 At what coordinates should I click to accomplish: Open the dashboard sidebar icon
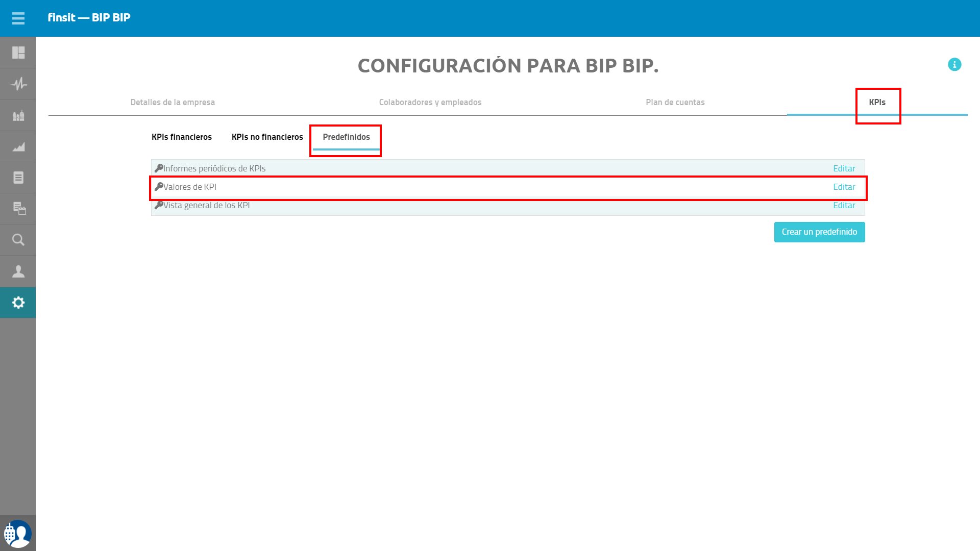click(x=18, y=53)
